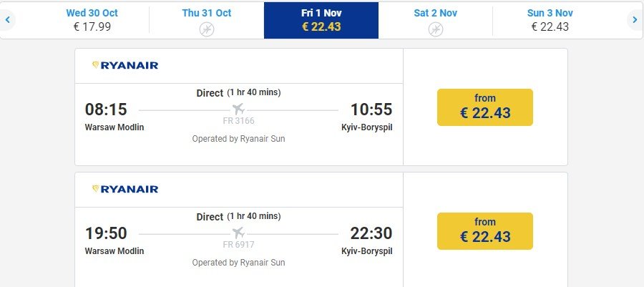Click the Ryanair logo on the 08:15 flight
Viewport: 644px width, 287px height.
click(x=125, y=65)
